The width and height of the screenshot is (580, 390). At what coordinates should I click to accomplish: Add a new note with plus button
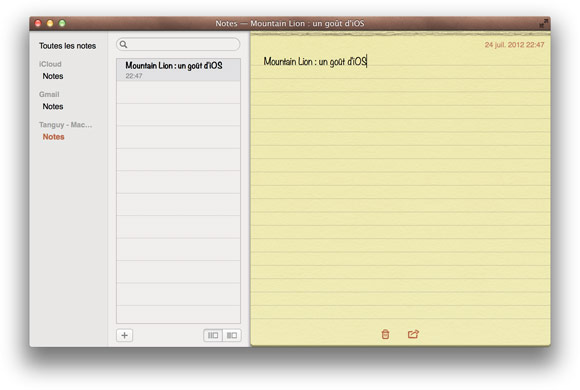click(x=125, y=335)
